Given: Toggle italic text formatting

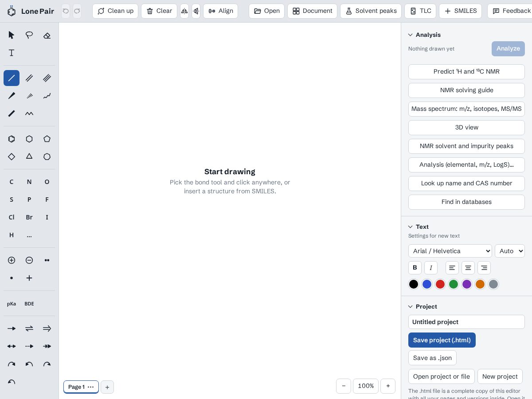Looking at the screenshot, I should click(431, 268).
